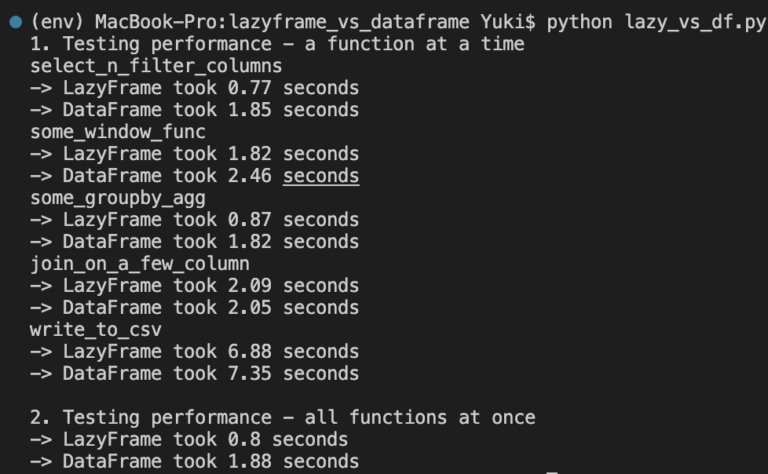Click the 'write_to_csv' output line

pos(96,330)
